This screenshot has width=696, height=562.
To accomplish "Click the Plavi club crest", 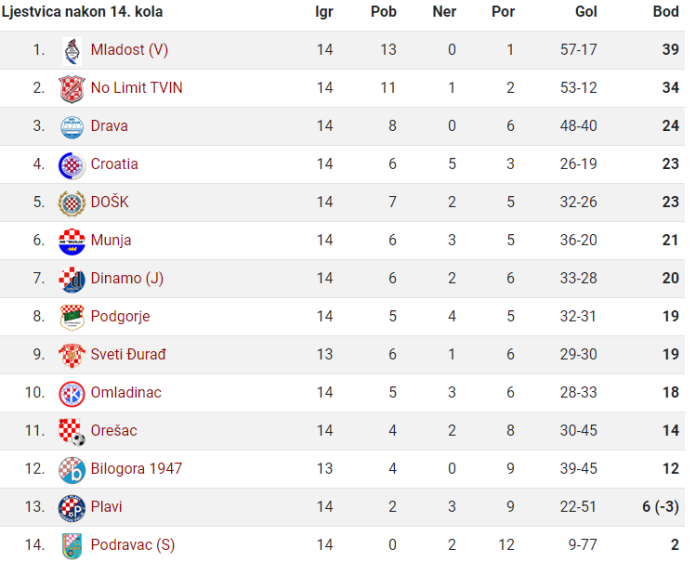I will point(72,508).
